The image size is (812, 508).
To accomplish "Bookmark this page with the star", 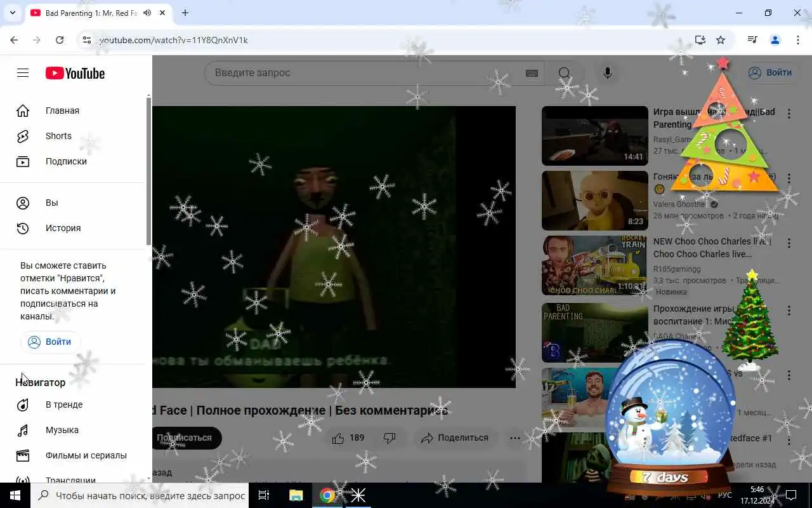I will coord(721,40).
